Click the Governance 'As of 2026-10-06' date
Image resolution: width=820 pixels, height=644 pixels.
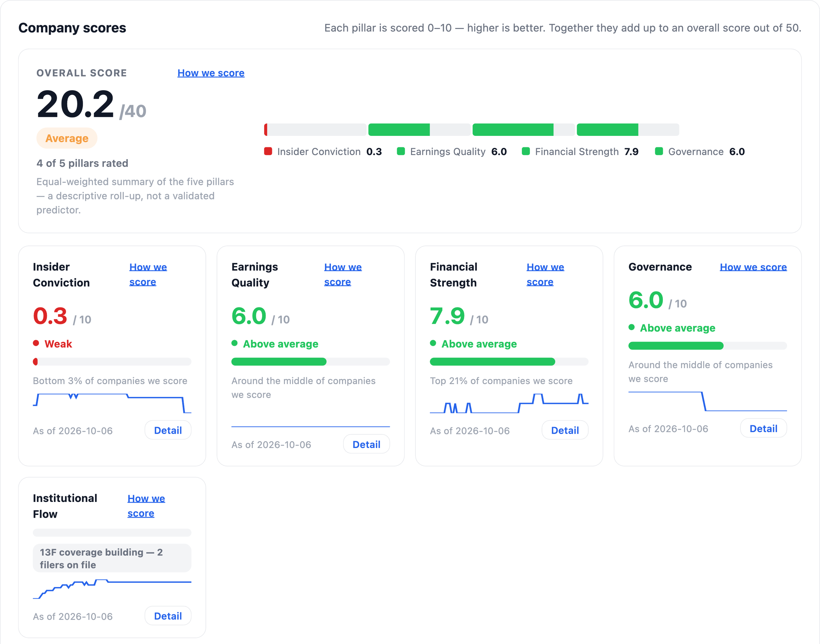pos(668,429)
